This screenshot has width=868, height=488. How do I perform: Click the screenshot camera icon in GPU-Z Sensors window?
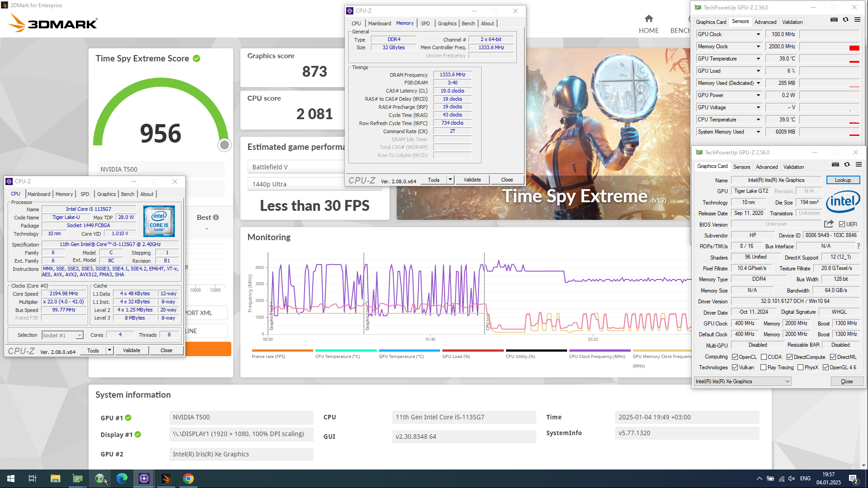pyautogui.click(x=834, y=20)
